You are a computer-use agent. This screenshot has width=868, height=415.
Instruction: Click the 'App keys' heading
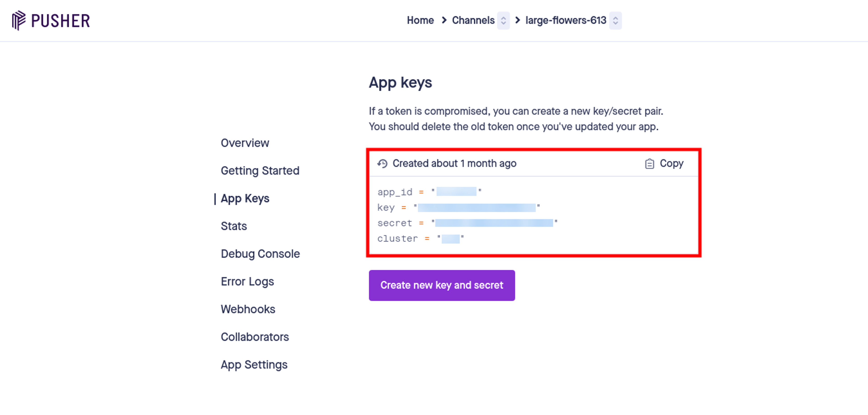[400, 83]
